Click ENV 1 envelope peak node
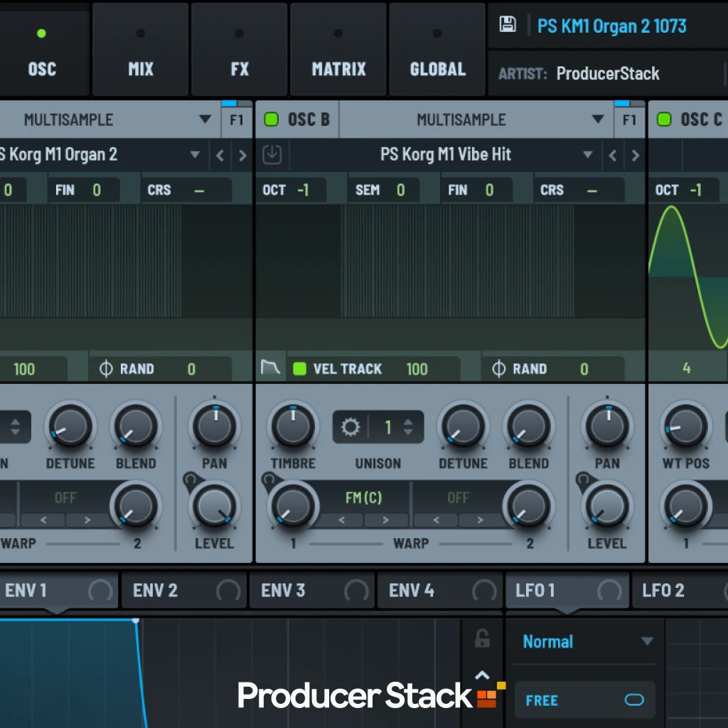The height and width of the screenshot is (728, 728). click(x=136, y=620)
